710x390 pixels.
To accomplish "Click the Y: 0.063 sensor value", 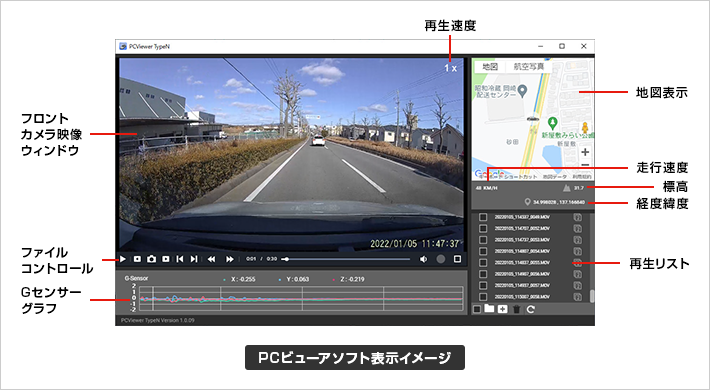I will coord(297,279).
